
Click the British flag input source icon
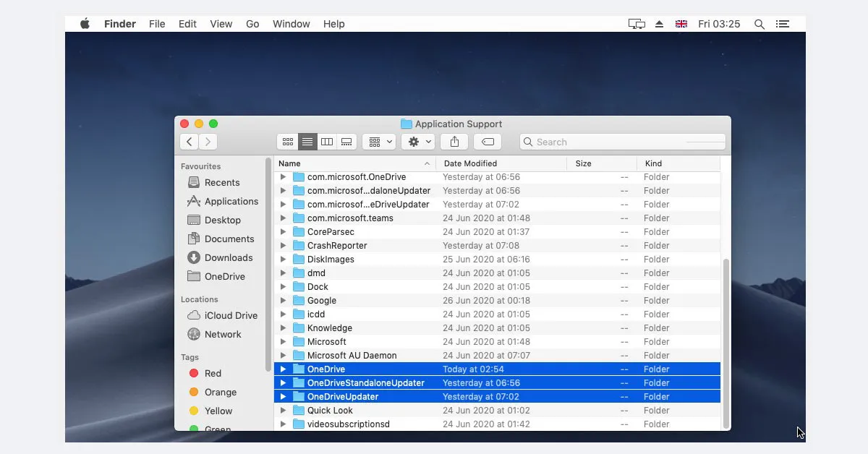point(681,24)
